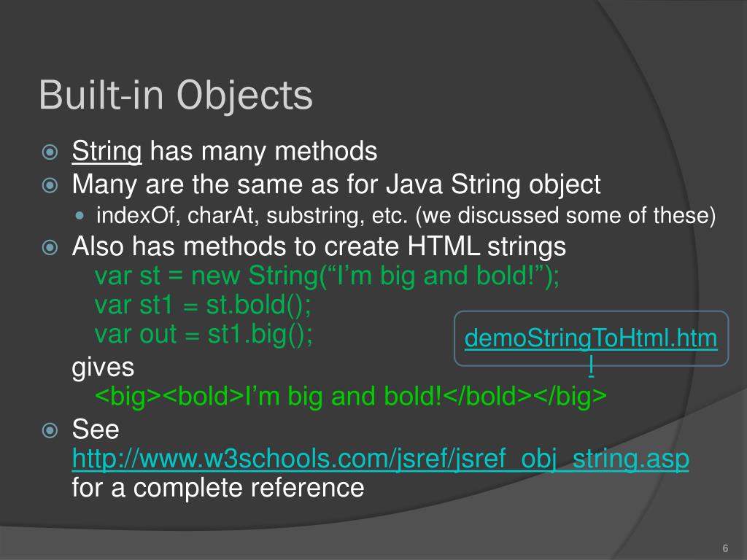The image size is (747, 560).
Task: Click the bullet icon beside Also has methods
Action: 50,248
